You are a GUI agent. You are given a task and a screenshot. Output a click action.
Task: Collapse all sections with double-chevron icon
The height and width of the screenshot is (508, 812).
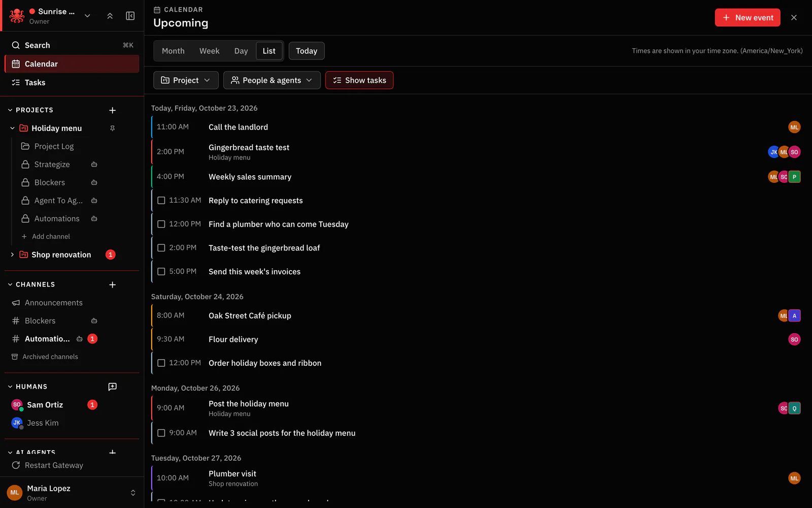tap(110, 16)
